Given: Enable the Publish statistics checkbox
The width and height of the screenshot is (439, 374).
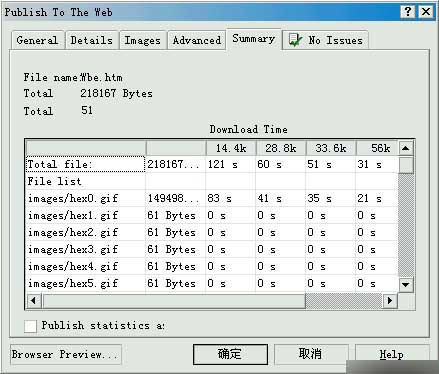Looking at the screenshot, I should coord(30,326).
